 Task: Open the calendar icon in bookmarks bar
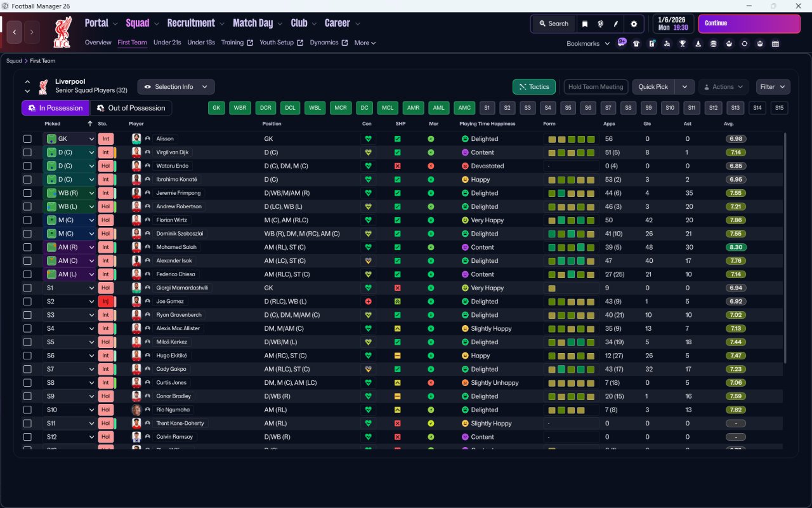775,44
